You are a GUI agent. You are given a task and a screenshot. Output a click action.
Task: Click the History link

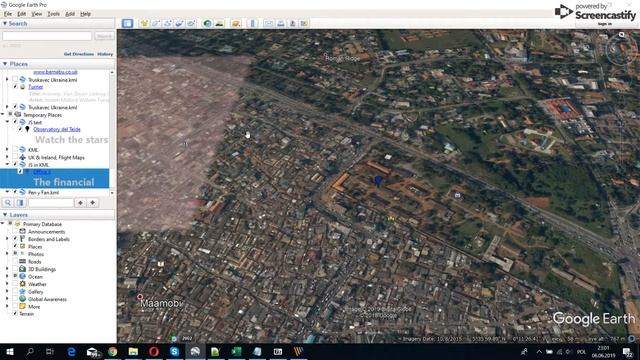(105, 54)
